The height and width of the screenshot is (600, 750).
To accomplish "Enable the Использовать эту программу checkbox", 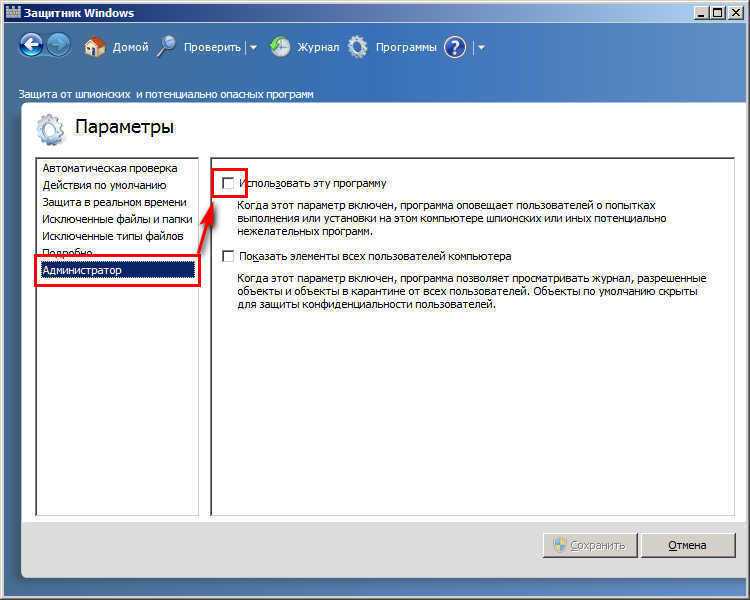I will coord(228,183).
